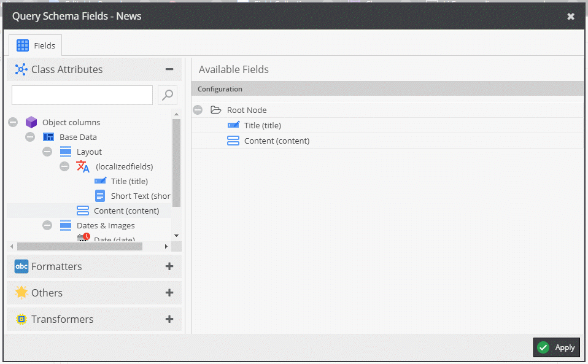Click the Title field icon in Available Fields
Screen dimensions: 588x364
(233, 125)
